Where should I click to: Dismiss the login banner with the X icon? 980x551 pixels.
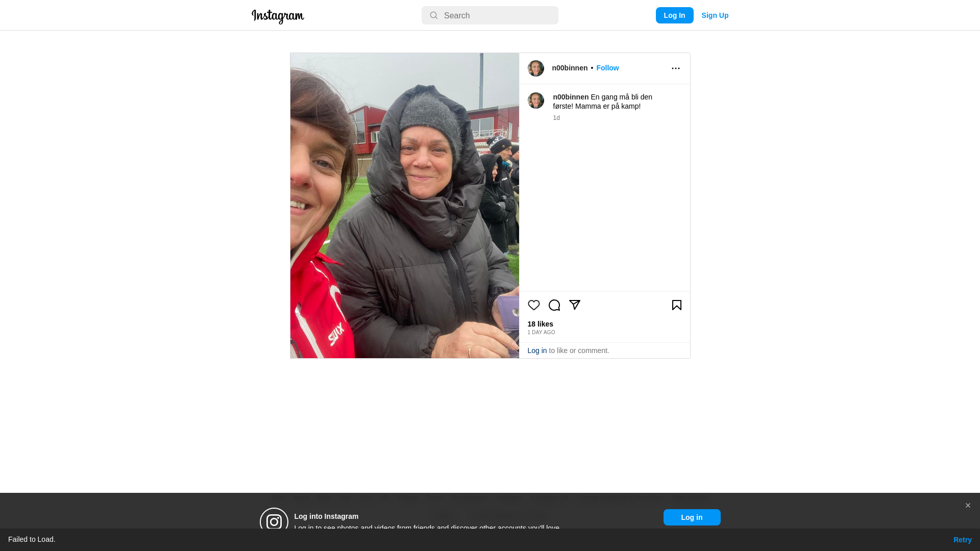tap(968, 506)
